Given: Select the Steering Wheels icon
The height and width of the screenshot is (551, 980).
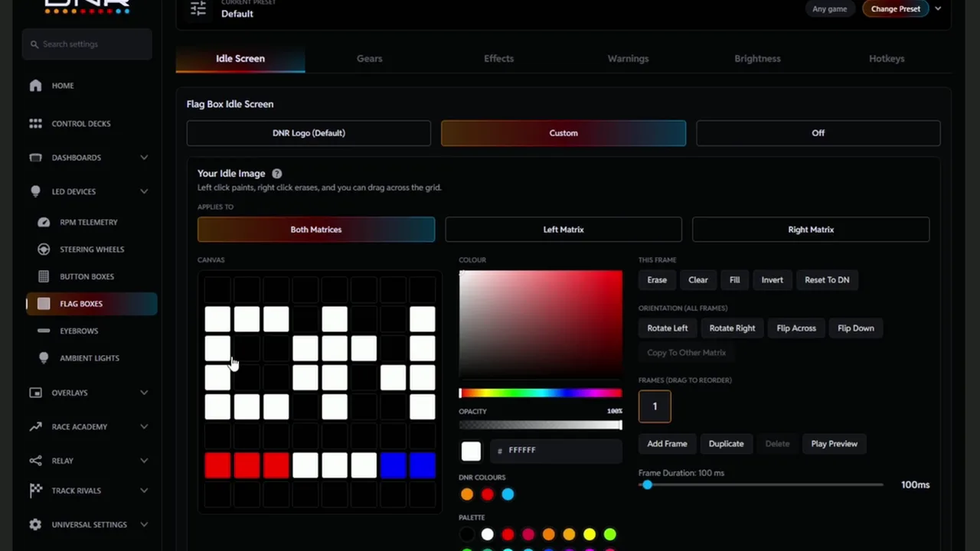Looking at the screenshot, I should (44, 249).
